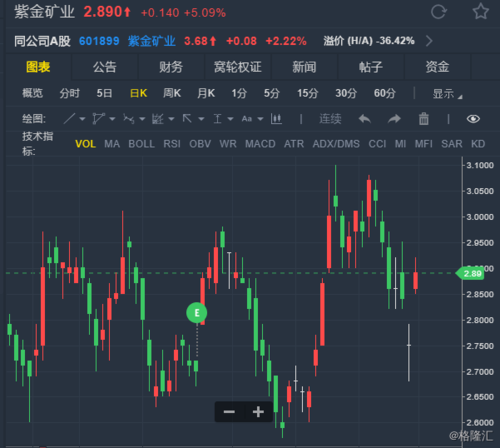Select the wave pattern drawing tool

[129, 119]
